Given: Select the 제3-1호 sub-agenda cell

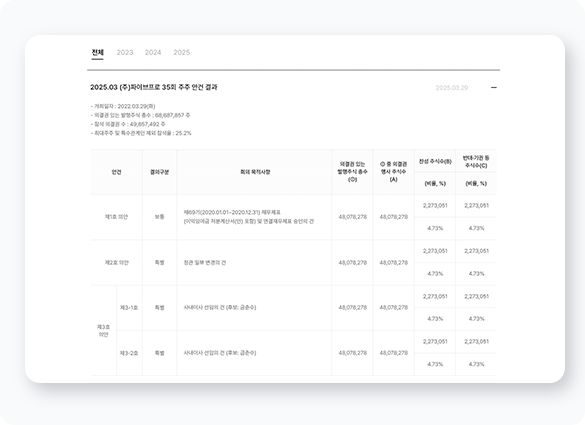Looking at the screenshot, I should click(129, 308).
